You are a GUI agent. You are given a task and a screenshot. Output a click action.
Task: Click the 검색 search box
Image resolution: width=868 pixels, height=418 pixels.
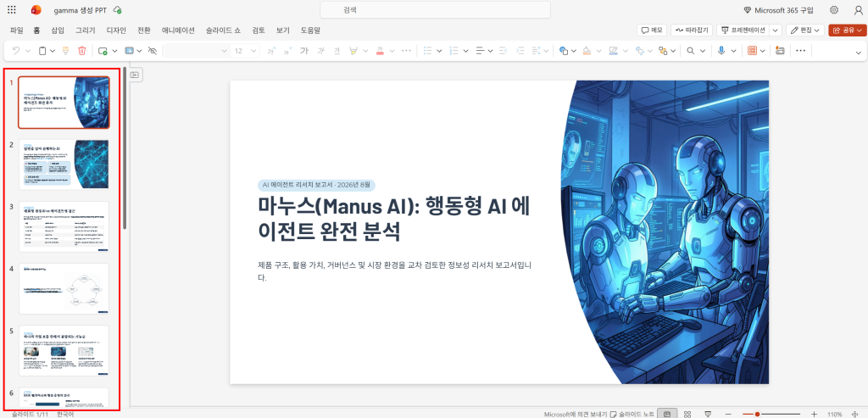coord(435,10)
